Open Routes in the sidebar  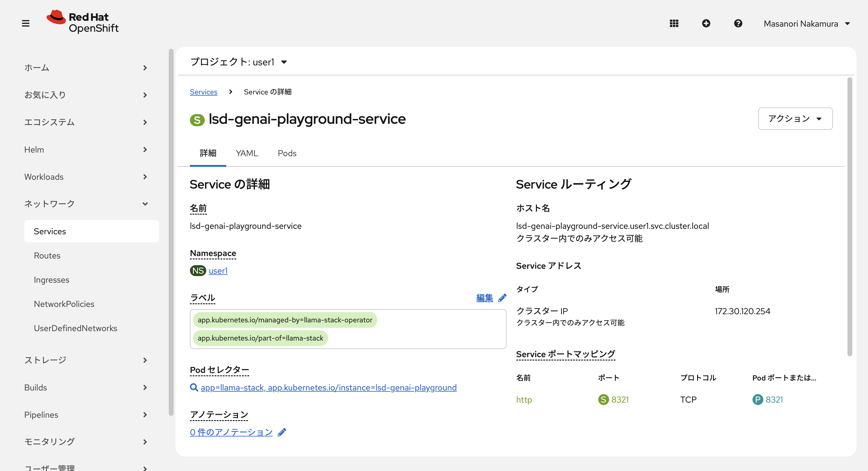[47, 255]
